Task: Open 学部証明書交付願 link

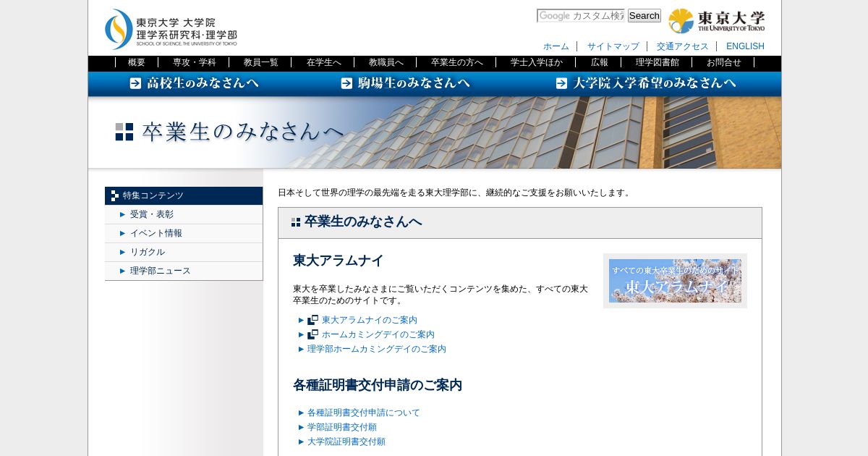Action: click(x=342, y=427)
